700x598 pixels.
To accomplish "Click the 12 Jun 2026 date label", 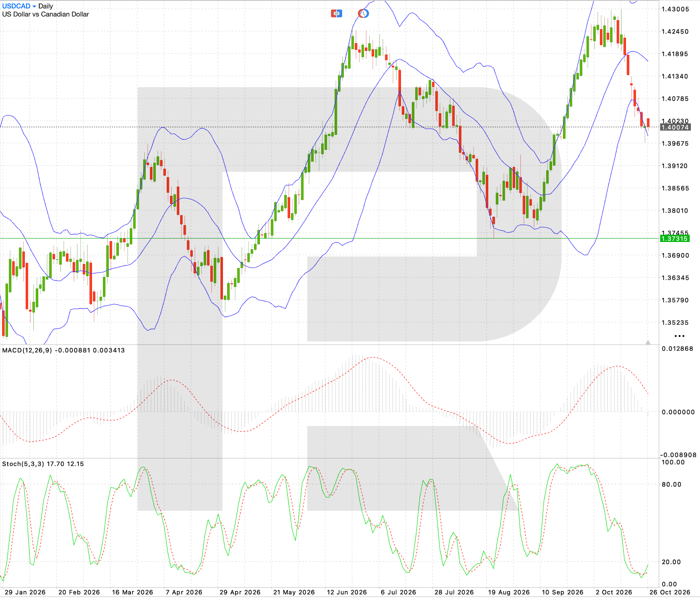I will click(x=347, y=592).
